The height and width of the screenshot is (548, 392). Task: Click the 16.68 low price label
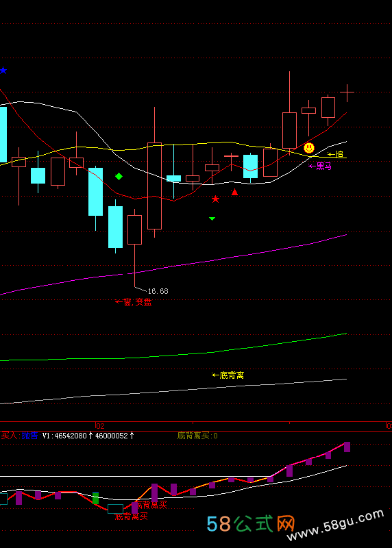158,291
